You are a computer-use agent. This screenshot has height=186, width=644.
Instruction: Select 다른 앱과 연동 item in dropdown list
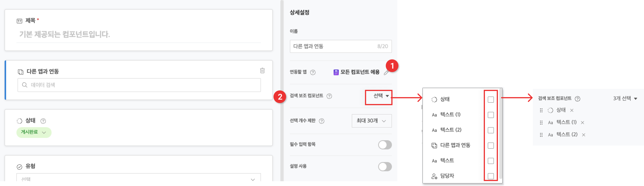tap(455, 145)
